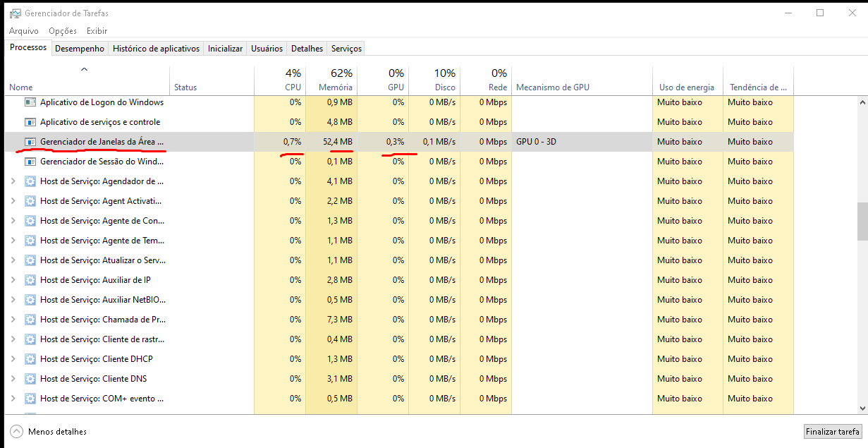Image resolution: width=868 pixels, height=448 pixels.
Task: Click icon of Aplicativo de Logon do Windows
Action: click(30, 102)
